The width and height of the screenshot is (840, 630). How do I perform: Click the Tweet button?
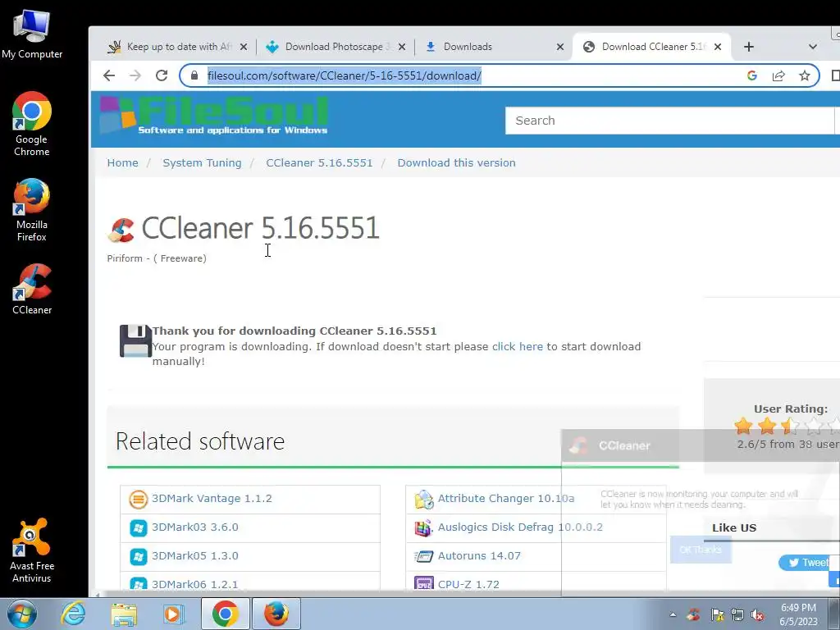point(809,563)
